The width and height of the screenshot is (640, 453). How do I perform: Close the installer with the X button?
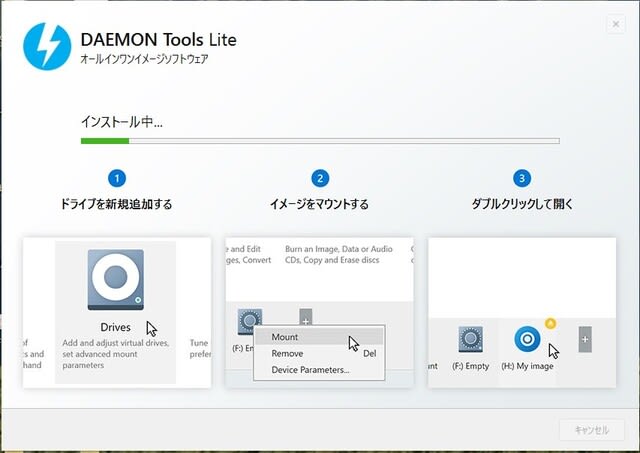point(616,24)
